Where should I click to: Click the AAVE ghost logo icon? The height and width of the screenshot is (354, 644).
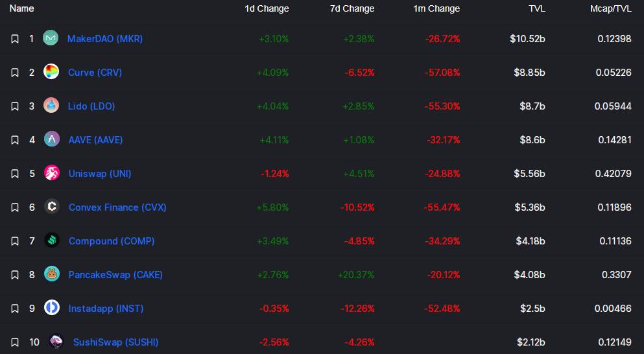pos(51,139)
